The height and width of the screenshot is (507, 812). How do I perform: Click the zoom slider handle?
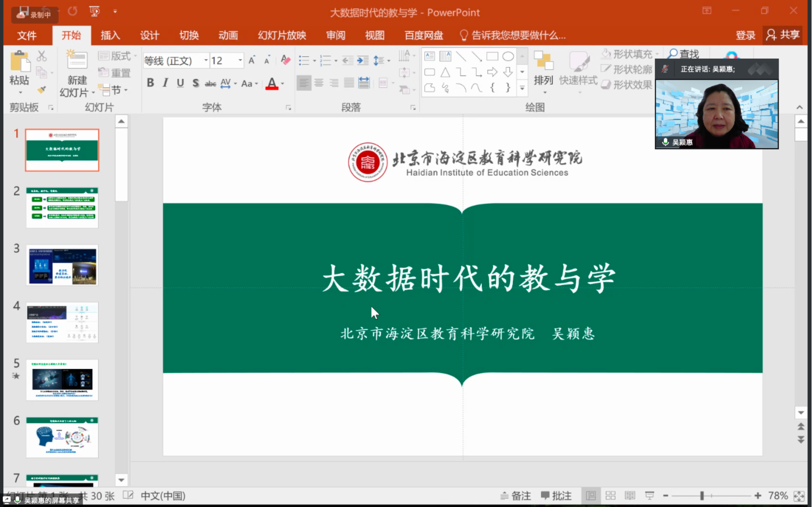(702, 496)
